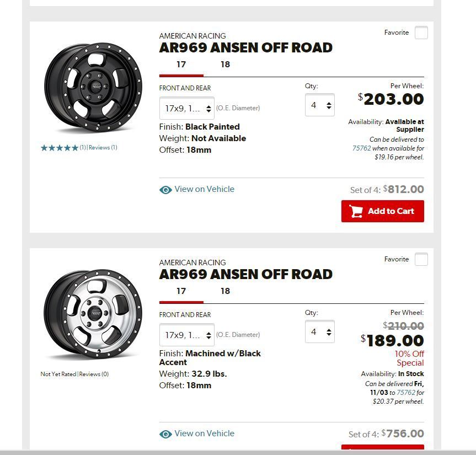This screenshot has width=476, height=455.
Task: Click zip code 75762 in black wheel delivery
Action: (361, 148)
